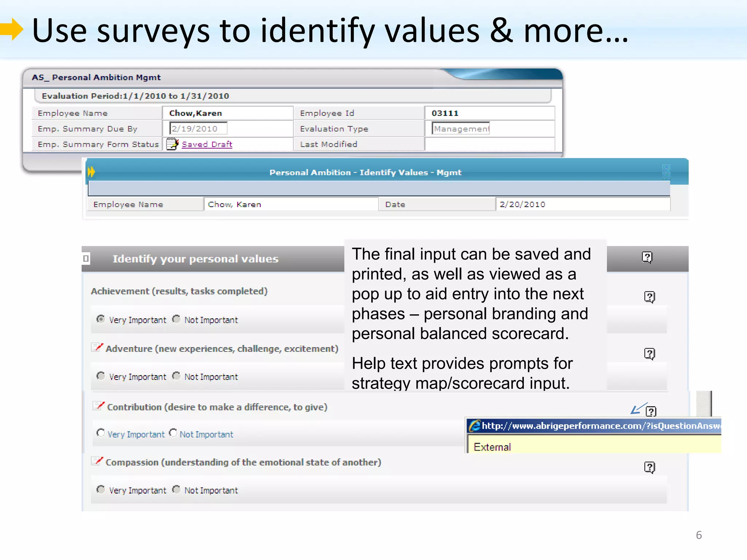Image resolution: width=747 pixels, height=560 pixels.
Task: Select the Personal Ambition - Identify Values - Mgmt header
Action: (365, 172)
